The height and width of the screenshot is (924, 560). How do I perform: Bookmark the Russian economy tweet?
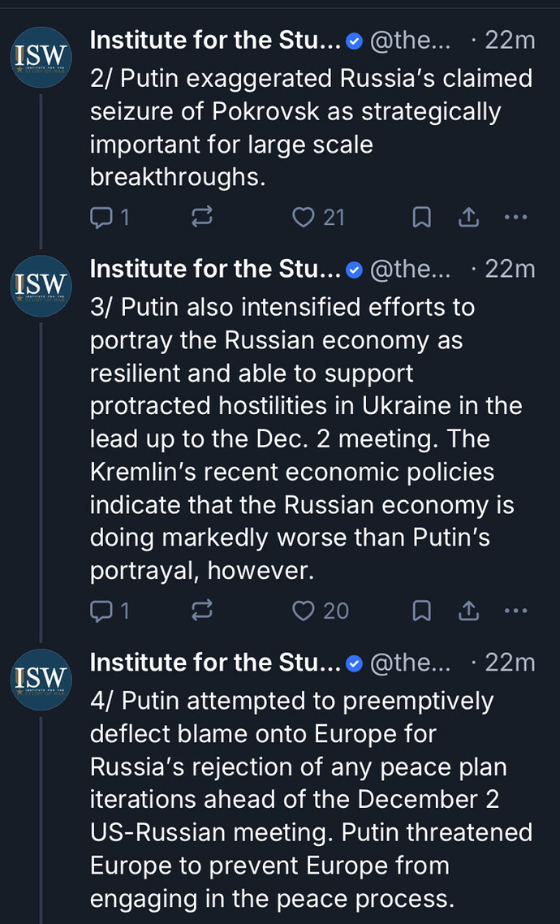422,611
